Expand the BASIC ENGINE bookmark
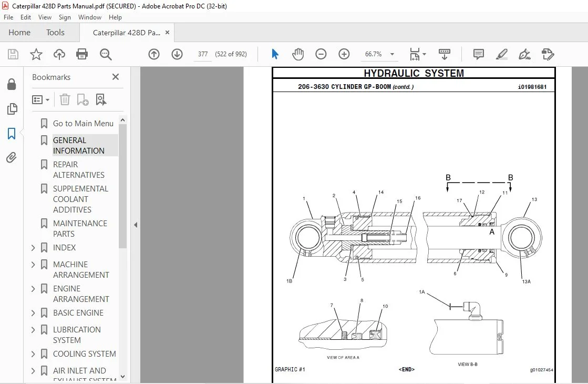Viewport: 588px width, 384px height. pos(33,313)
